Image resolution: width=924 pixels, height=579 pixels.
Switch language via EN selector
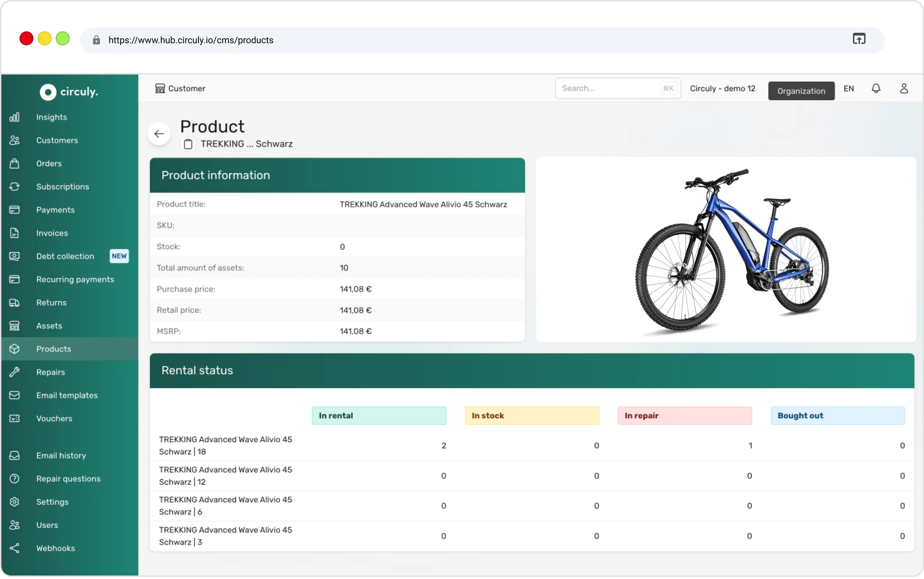click(849, 88)
